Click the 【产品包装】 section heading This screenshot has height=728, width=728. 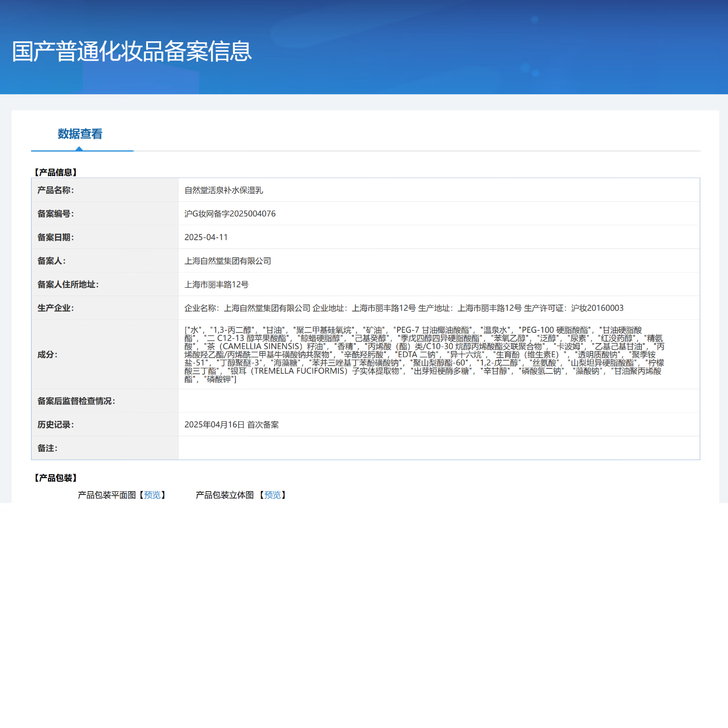(56, 478)
